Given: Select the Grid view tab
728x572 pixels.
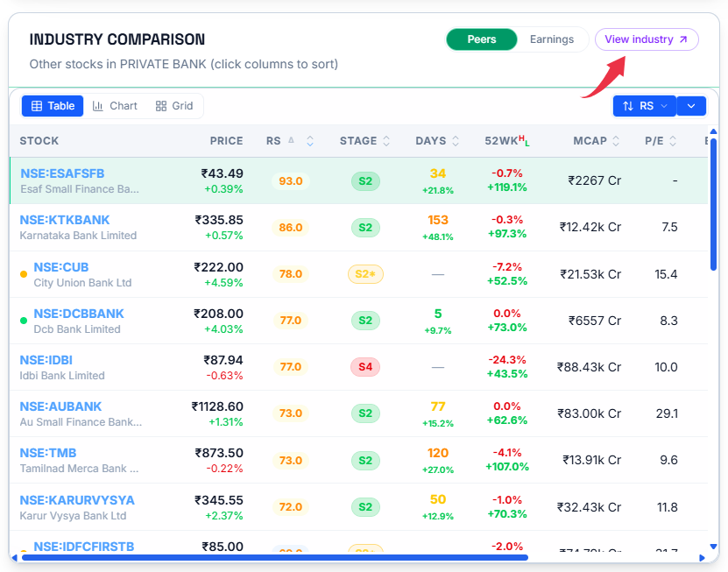Looking at the screenshot, I should (x=174, y=106).
